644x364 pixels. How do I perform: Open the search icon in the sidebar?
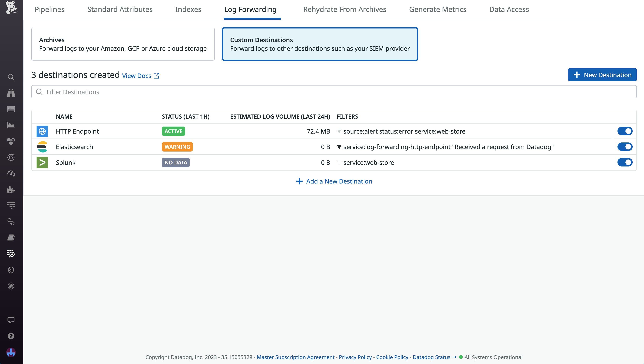[x=11, y=77]
